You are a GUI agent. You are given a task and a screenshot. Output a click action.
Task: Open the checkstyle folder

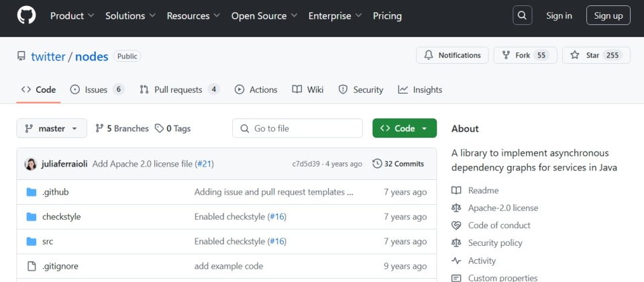(x=62, y=217)
